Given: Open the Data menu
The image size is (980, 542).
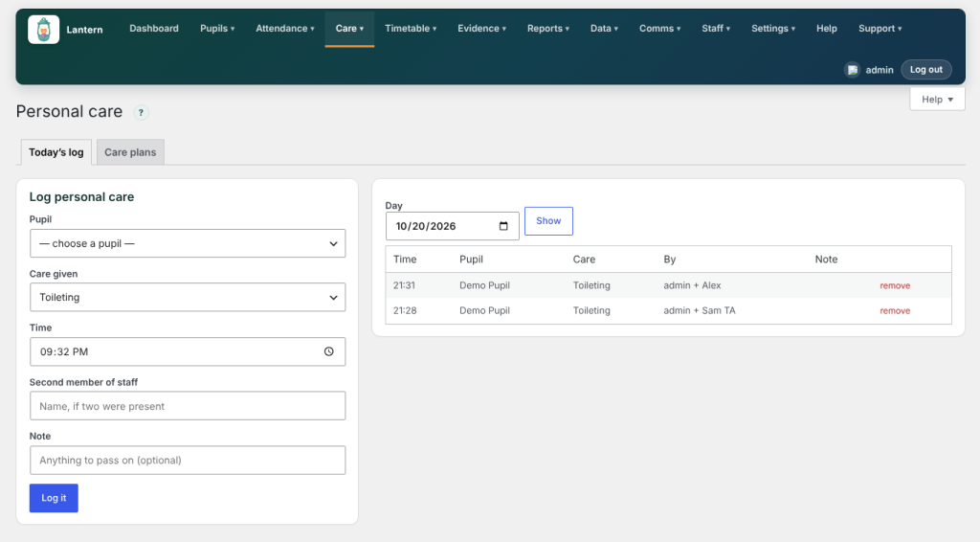Looking at the screenshot, I should (605, 28).
